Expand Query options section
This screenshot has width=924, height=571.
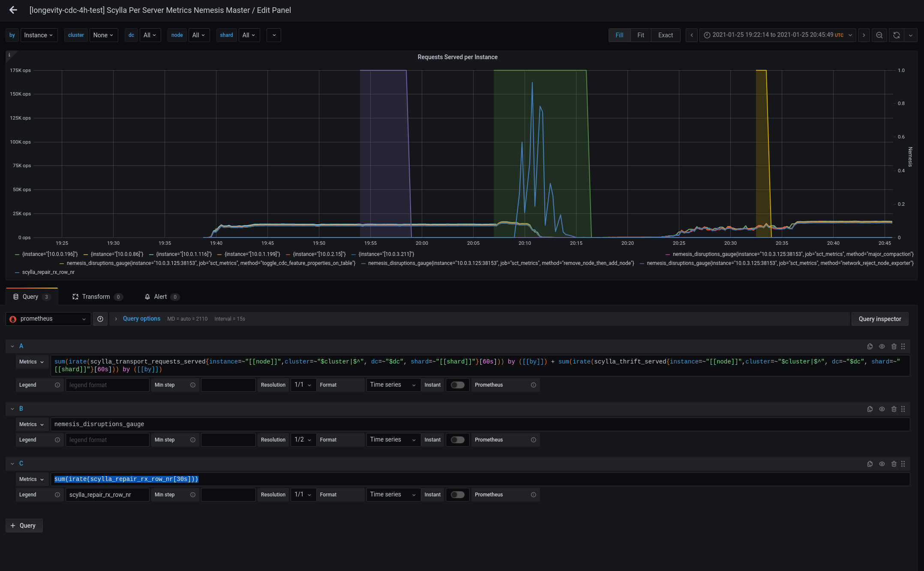tap(141, 319)
